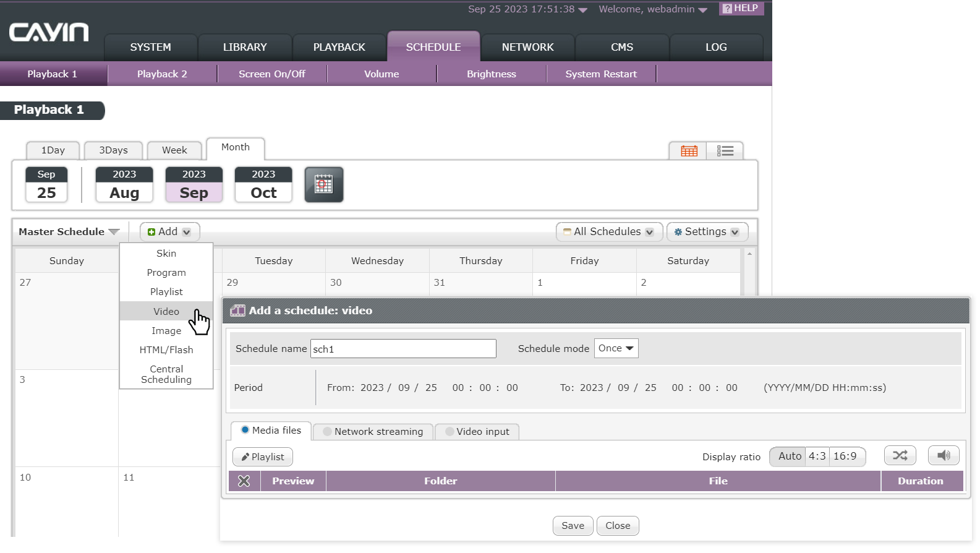Click the calendar cell dated 11
The image size is (980, 553).
169,501
